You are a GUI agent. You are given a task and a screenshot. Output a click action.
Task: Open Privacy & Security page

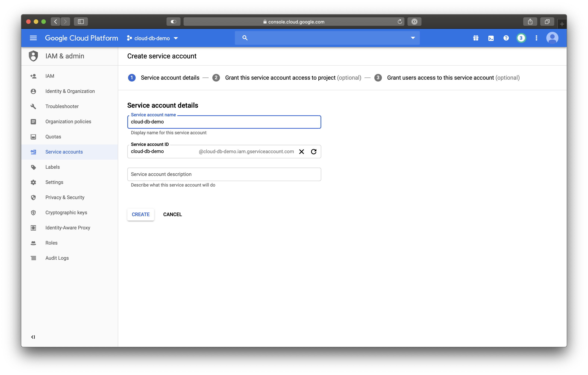coord(70,197)
